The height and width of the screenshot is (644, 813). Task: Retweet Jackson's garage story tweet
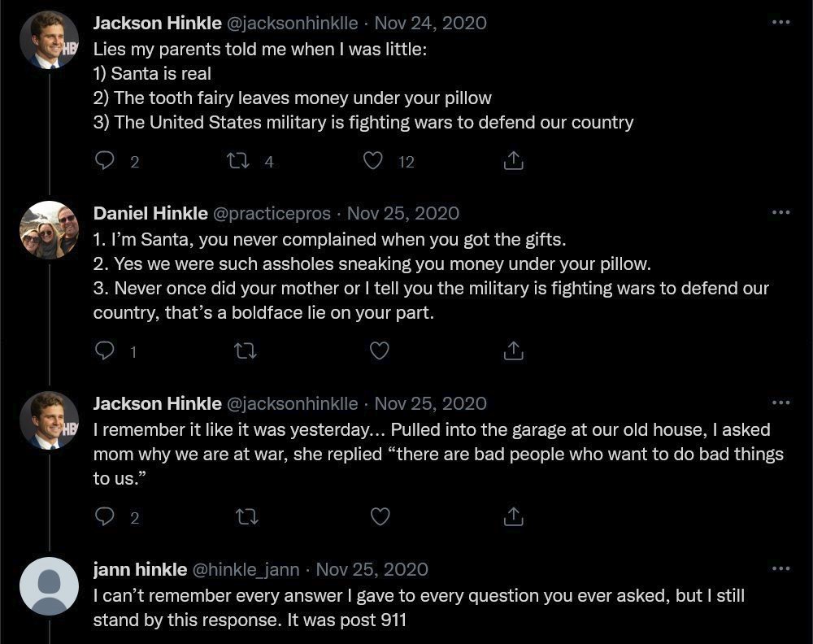tap(247, 517)
